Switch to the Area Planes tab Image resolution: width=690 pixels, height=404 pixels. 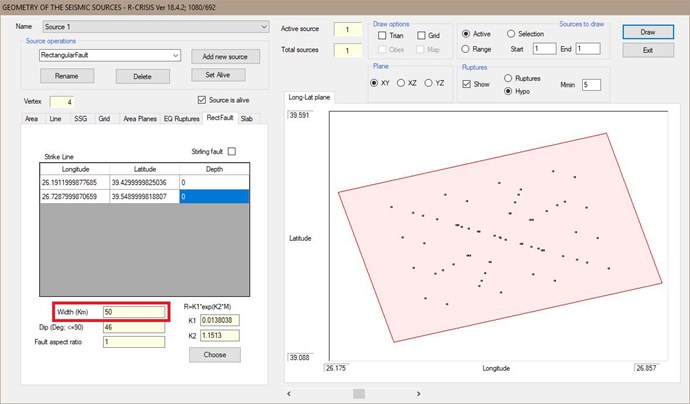tap(139, 119)
